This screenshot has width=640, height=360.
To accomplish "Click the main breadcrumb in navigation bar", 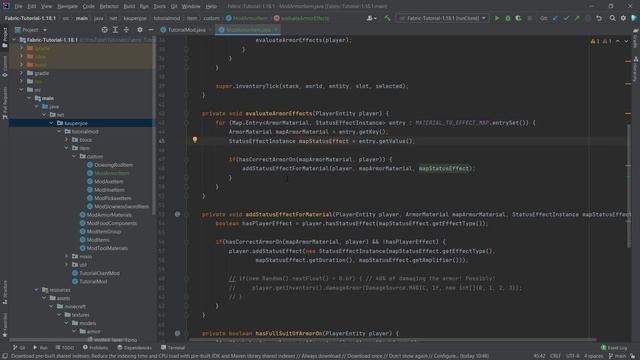I will (x=82, y=18).
